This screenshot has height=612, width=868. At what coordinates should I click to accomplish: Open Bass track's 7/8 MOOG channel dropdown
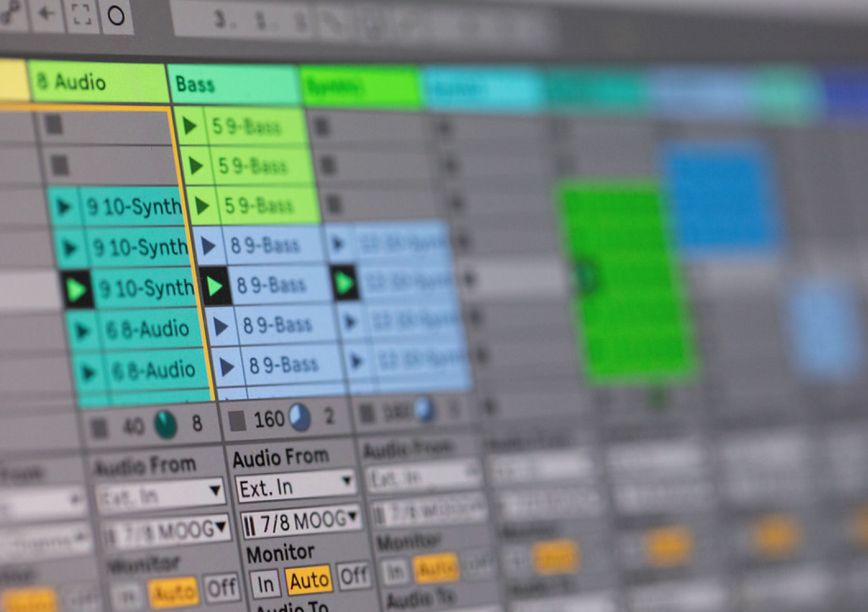(301, 522)
